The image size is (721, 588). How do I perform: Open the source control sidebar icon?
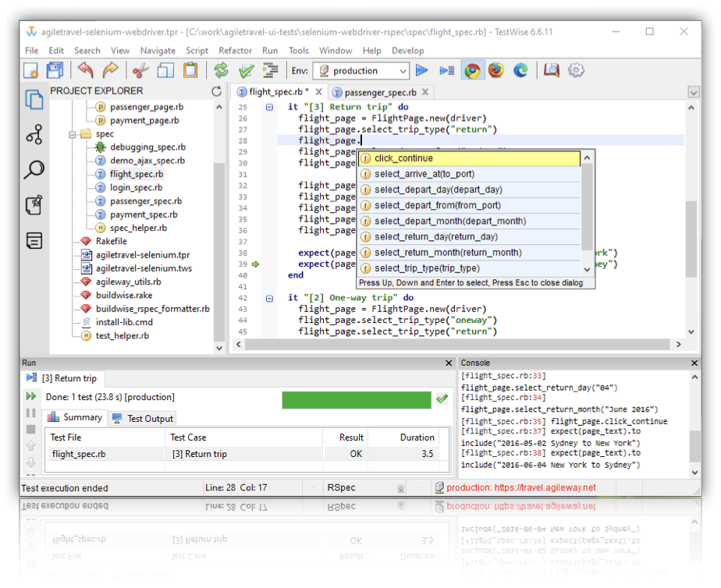(34, 135)
